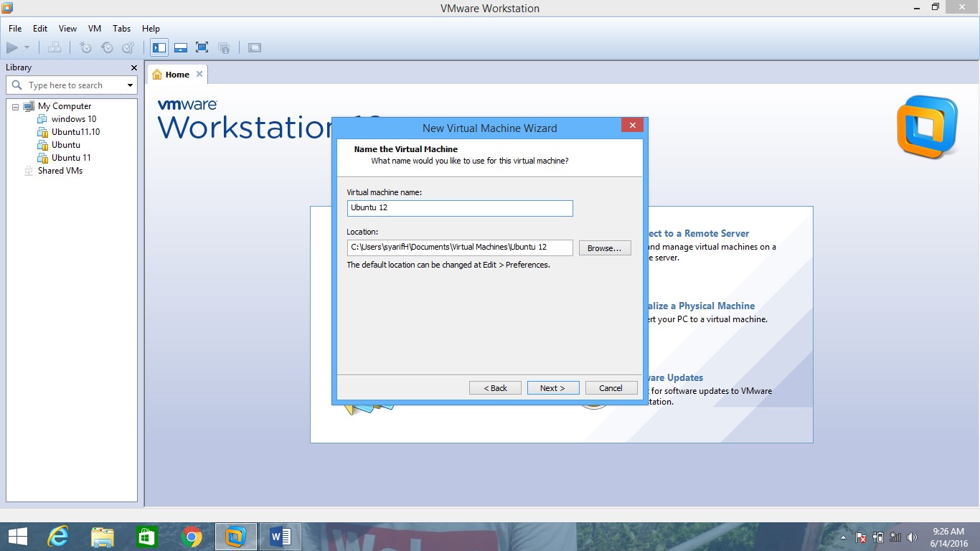Click inside the Virtual machine name field
Image resolution: width=980 pixels, height=551 pixels.
459,208
